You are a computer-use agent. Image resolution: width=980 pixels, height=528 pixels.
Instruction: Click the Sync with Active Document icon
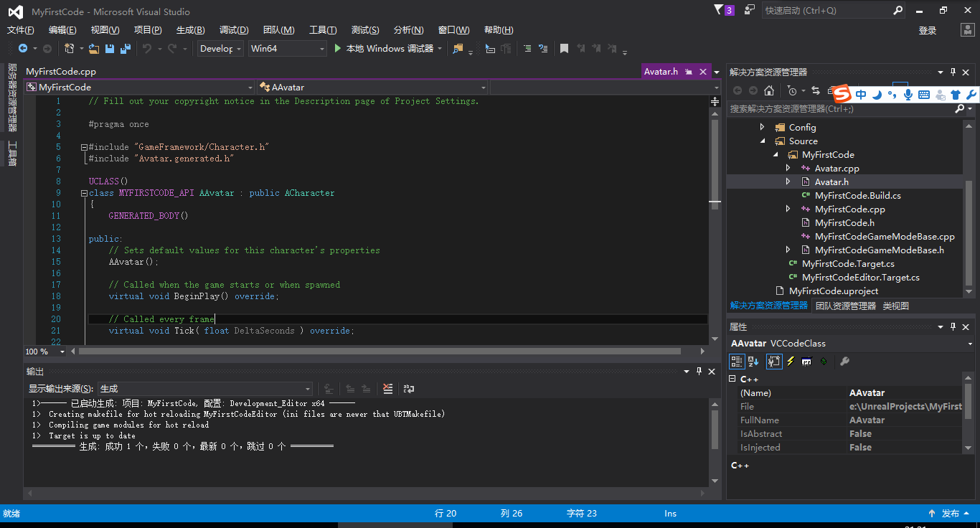(816, 90)
